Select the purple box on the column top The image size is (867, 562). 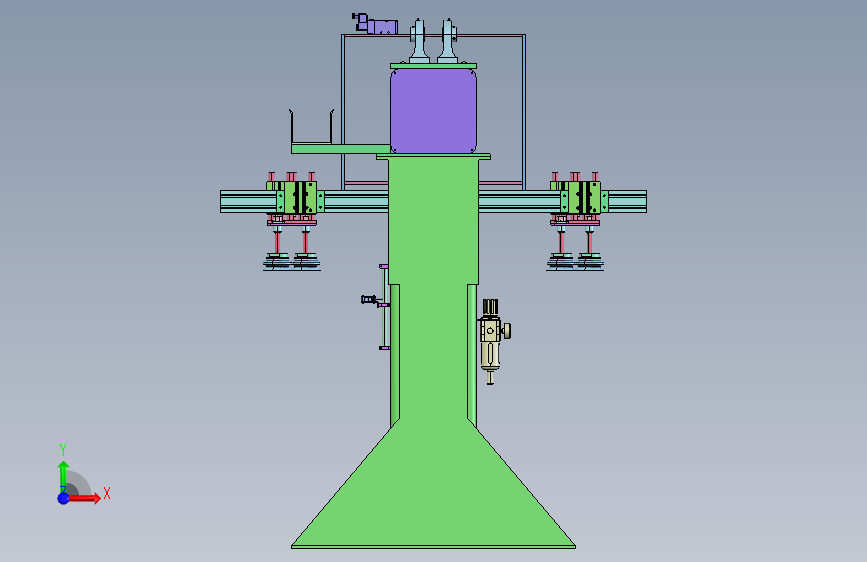[x=434, y=111]
